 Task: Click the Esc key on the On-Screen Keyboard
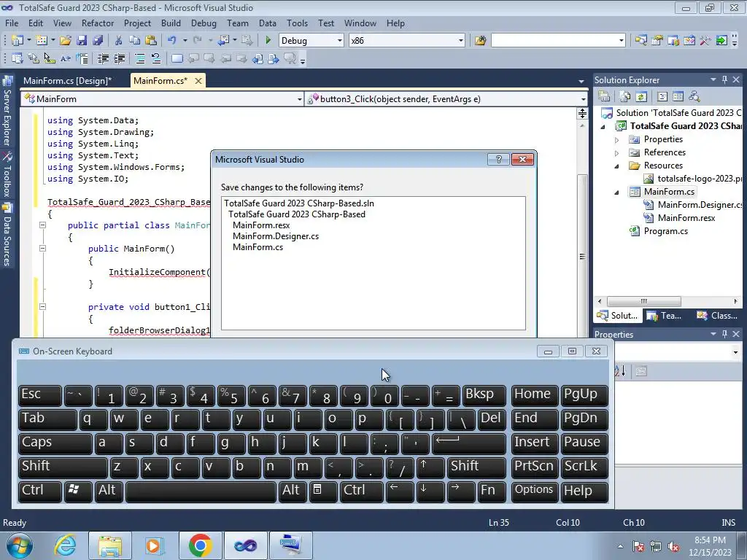[40, 394]
